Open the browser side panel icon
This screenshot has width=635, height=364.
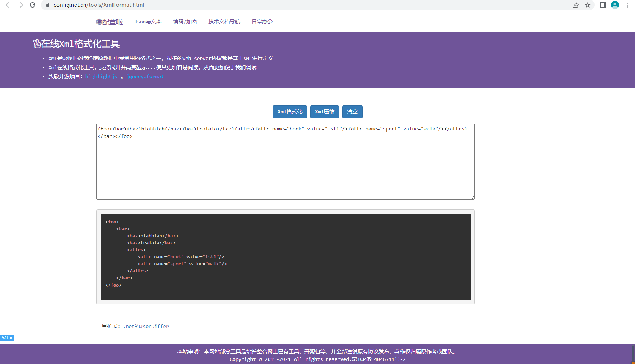[603, 5]
